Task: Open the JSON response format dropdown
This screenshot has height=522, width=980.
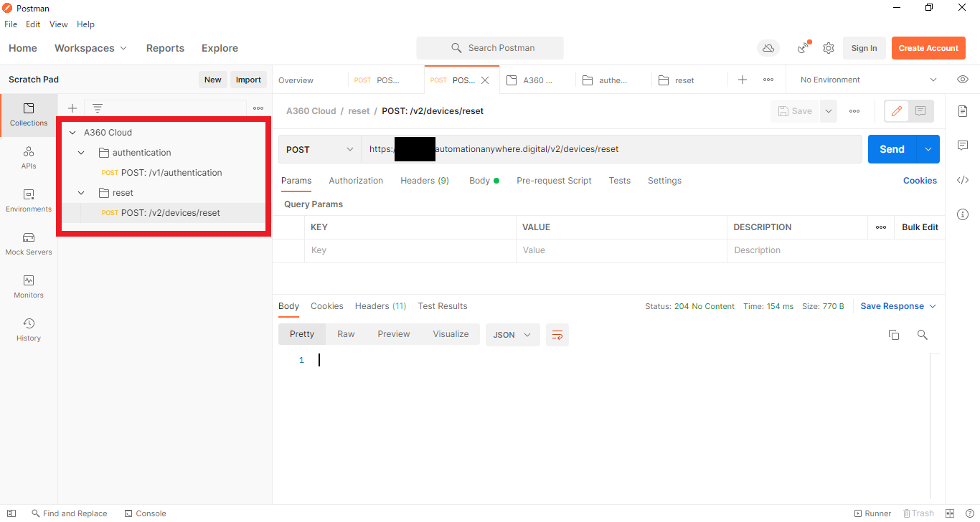Action: click(x=513, y=335)
